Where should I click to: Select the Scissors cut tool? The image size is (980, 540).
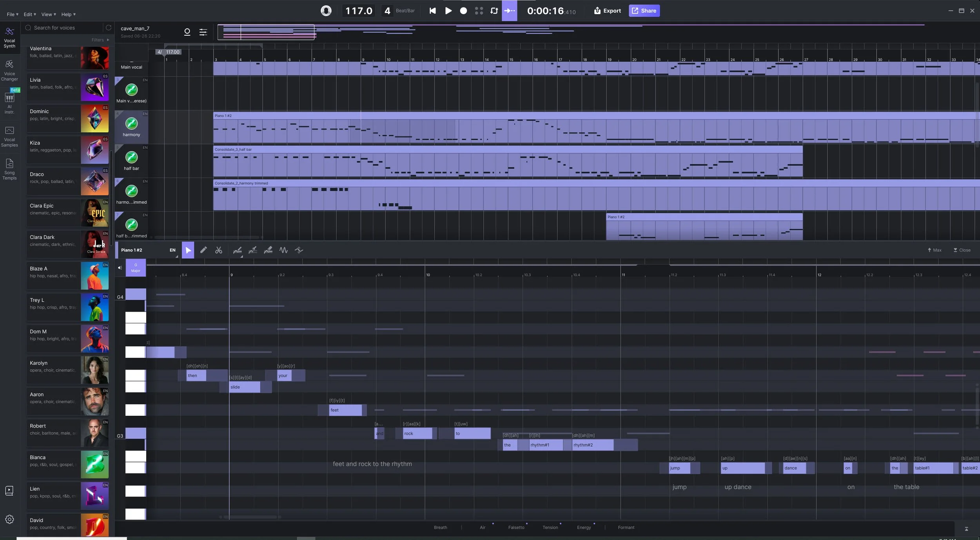219,250
